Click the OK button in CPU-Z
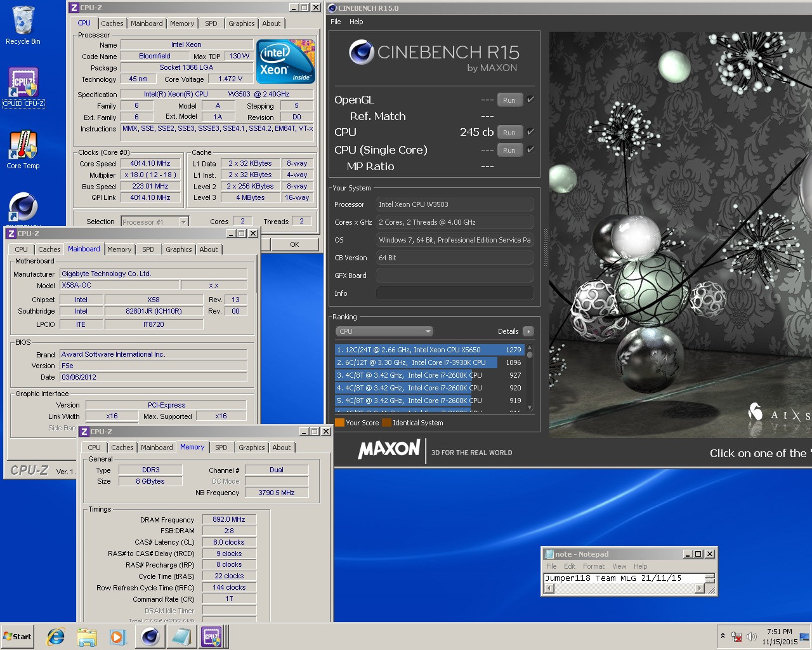Viewport: 812px width, 650px height. pyautogui.click(x=294, y=244)
